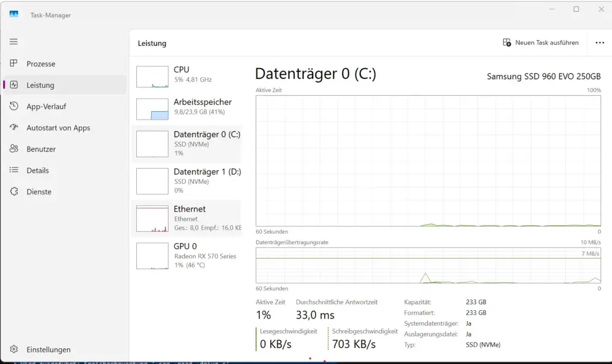Image resolution: width=612 pixels, height=364 pixels.
Task: Click the Datenträgerübertragungsrate graph
Action: pyautogui.click(x=428, y=265)
